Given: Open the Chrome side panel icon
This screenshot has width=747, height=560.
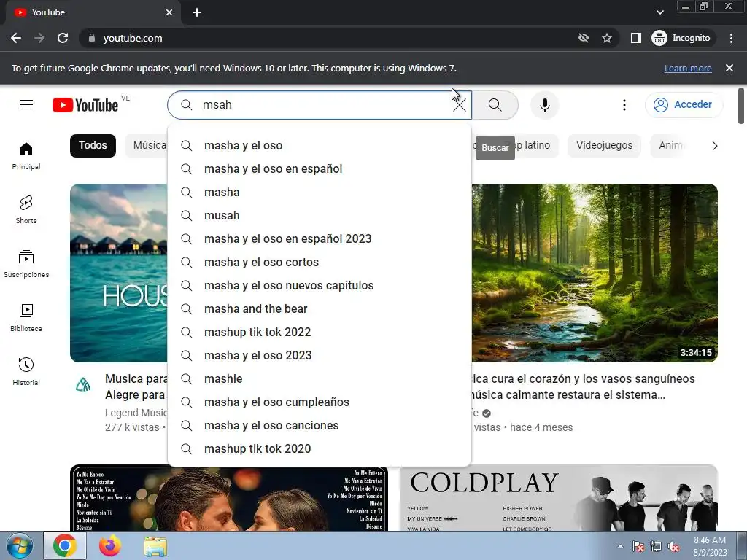Looking at the screenshot, I should [x=635, y=38].
